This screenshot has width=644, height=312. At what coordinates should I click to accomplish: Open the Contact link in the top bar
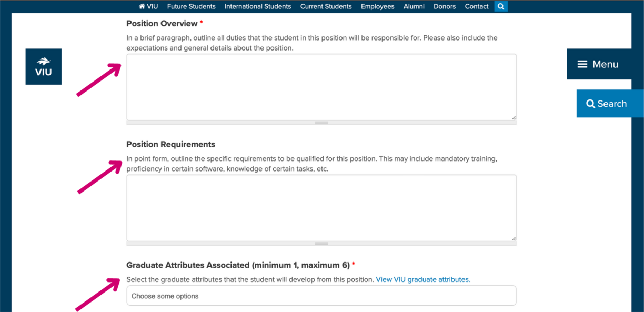pos(477,6)
